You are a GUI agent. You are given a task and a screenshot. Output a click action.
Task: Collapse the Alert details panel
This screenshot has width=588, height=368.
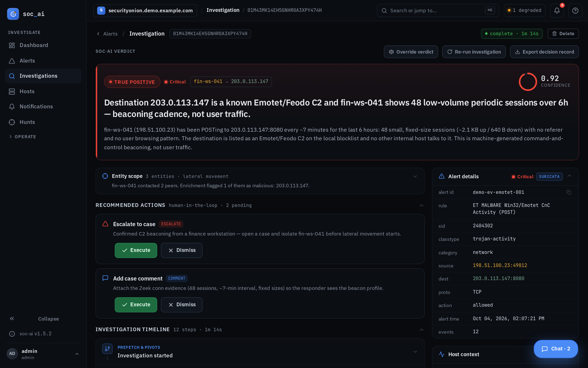click(569, 176)
